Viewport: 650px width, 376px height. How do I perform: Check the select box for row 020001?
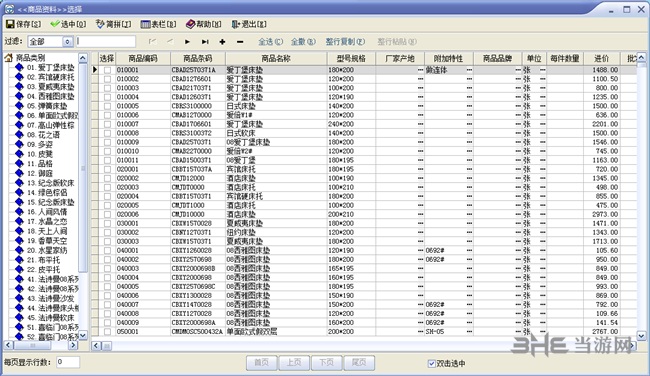[x=107, y=169]
